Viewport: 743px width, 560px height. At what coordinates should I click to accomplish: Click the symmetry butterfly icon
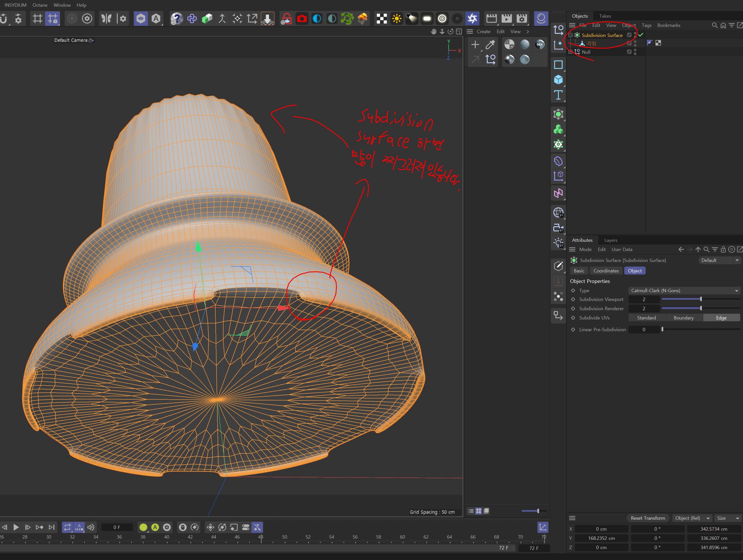tap(107, 18)
